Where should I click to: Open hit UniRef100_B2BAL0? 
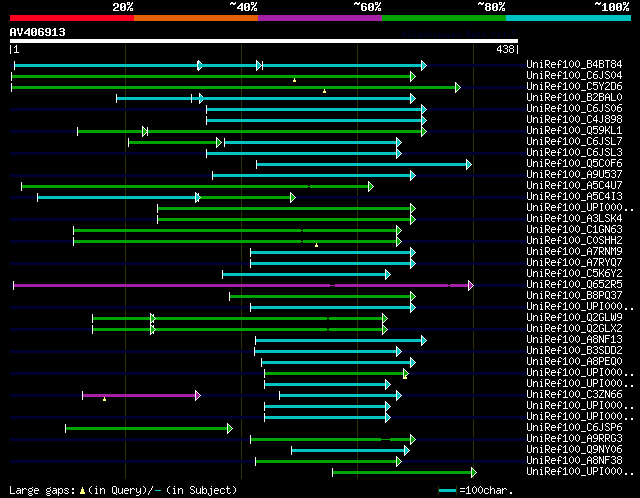[574, 97]
